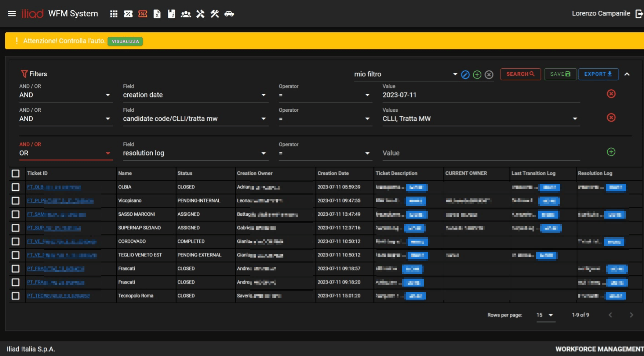Check the Frascati 09:18:57 row checkbox

point(15,269)
